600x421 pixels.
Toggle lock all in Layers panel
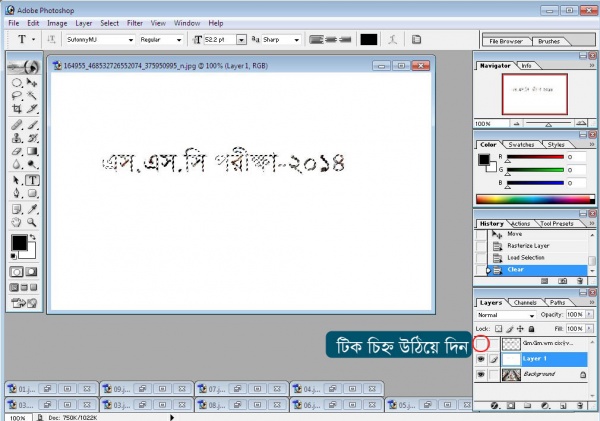pyautogui.click(x=532, y=329)
